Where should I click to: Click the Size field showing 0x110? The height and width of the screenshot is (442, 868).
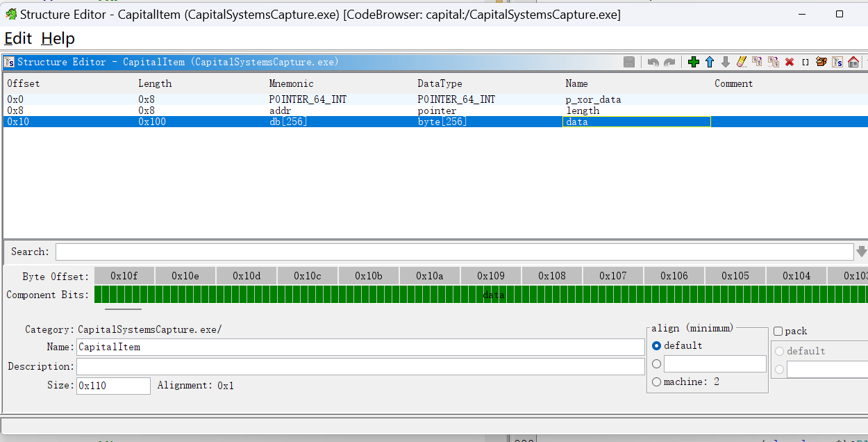coord(113,386)
